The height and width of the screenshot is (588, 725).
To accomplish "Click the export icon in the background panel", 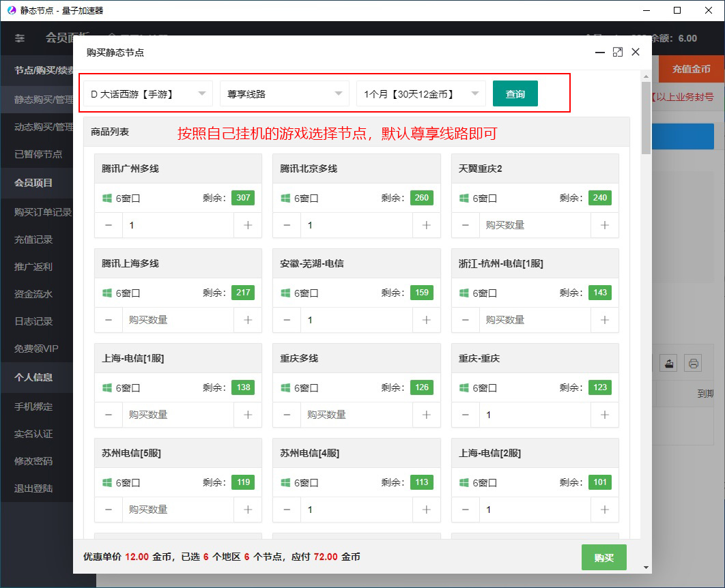I will point(668,363).
